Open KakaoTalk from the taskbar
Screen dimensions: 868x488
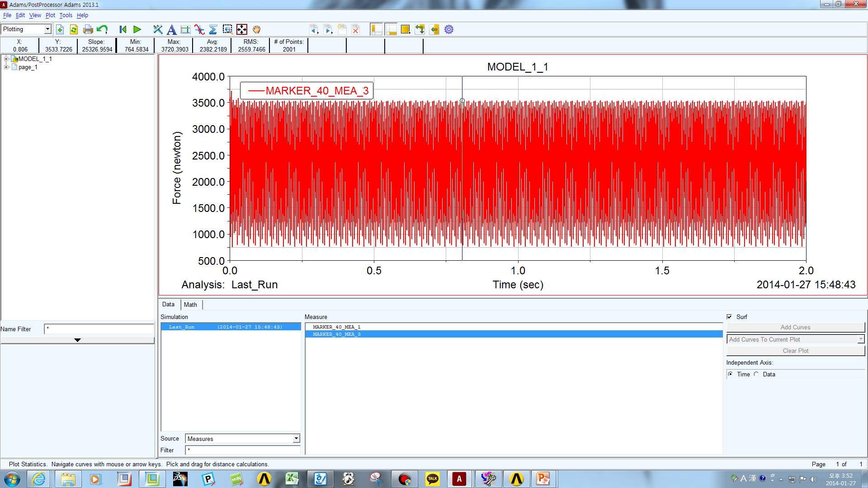tap(432, 479)
